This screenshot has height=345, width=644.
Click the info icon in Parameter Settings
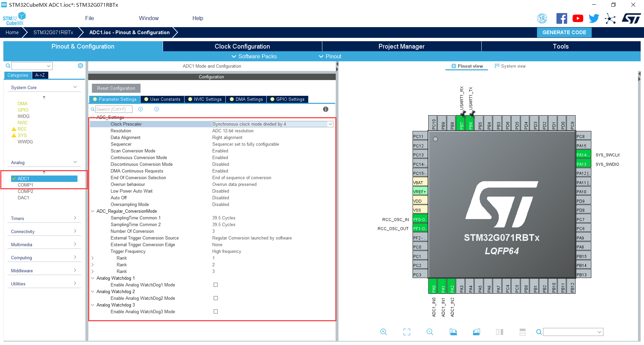click(x=325, y=109)
